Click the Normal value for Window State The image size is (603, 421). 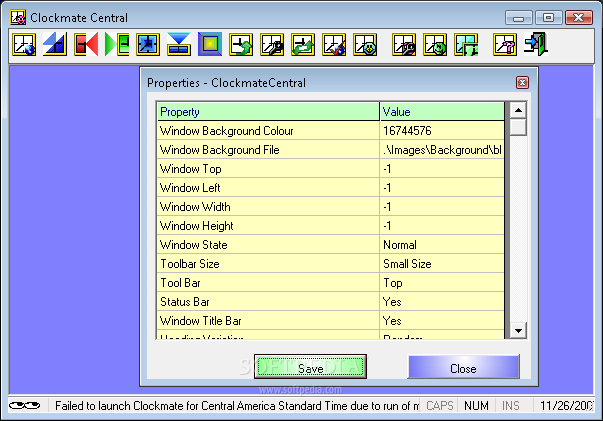400,245
